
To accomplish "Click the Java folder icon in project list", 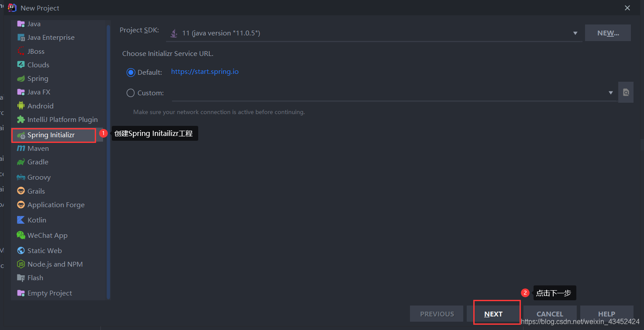I will (x=21, y=24).
